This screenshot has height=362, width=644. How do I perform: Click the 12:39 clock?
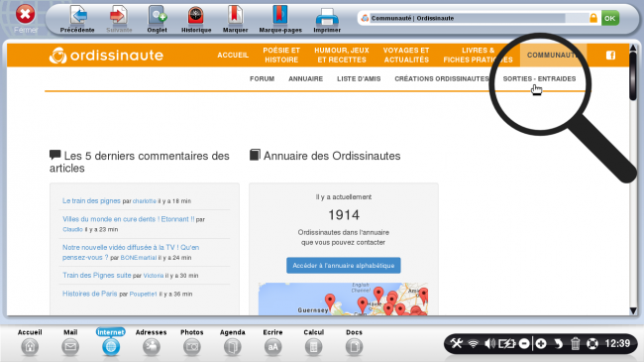(617, 343)
